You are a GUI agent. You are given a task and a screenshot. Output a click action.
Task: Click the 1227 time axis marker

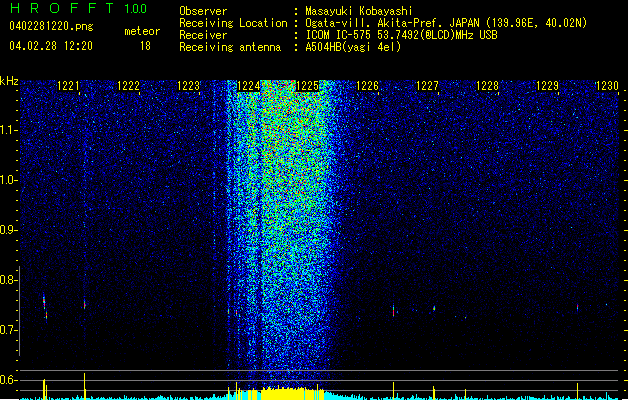point(427,86)
